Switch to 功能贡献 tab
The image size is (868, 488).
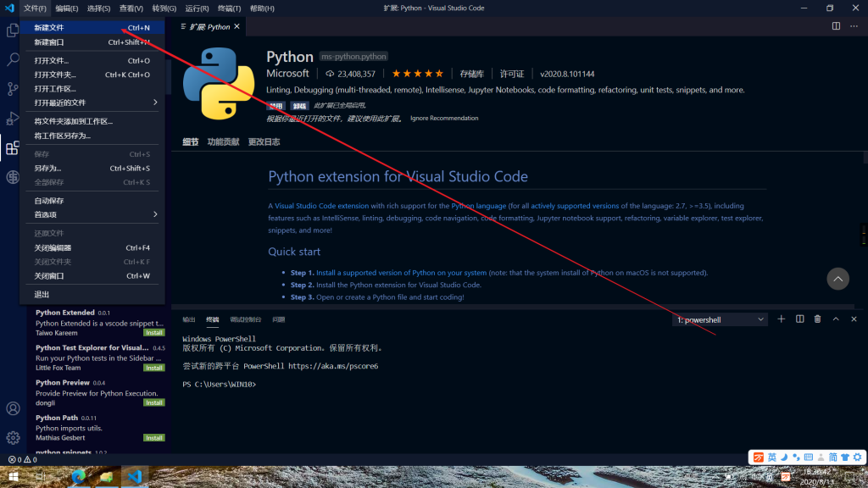pyautogui.click(x=223, y=141)
